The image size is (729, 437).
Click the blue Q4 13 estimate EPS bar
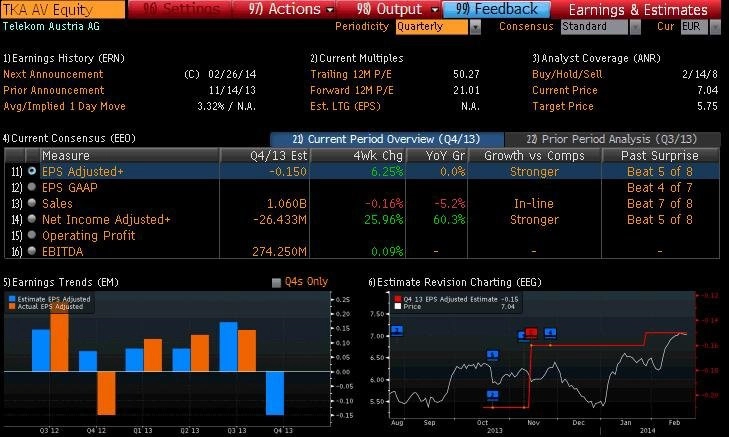click(x=275, y=393)
